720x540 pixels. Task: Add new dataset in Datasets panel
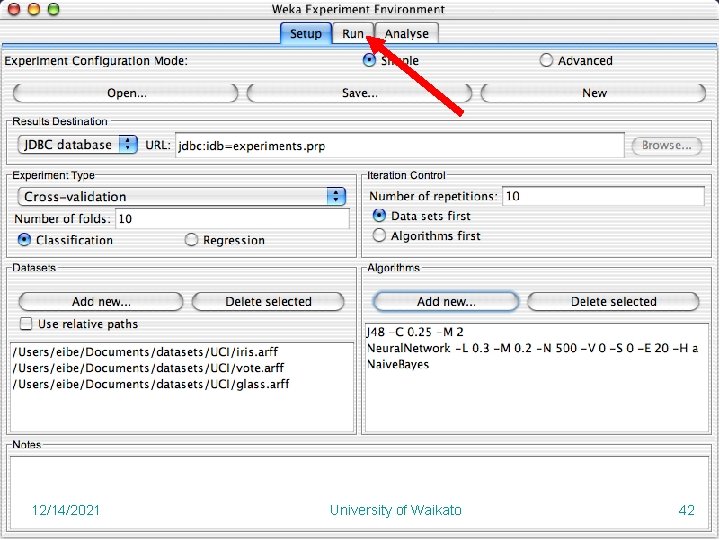tap(101, 302)
